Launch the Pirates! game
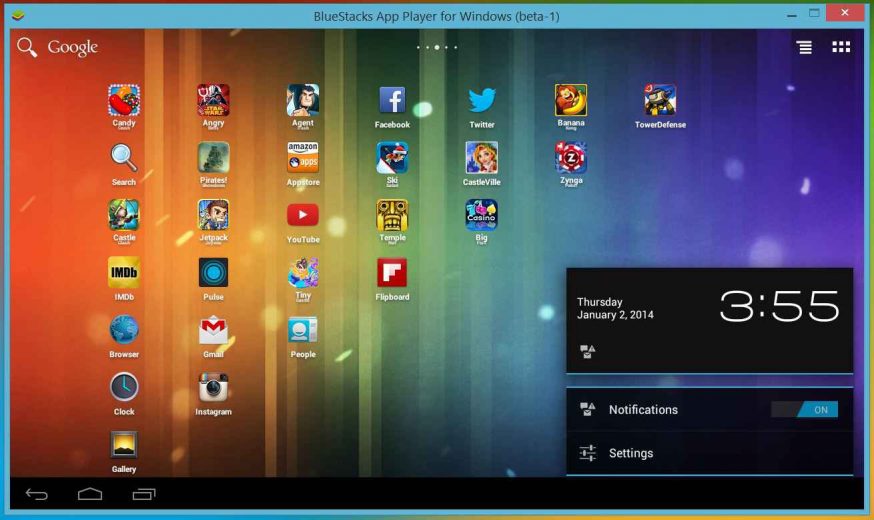The width and height of the screenshot is (874, 520). 213,158
